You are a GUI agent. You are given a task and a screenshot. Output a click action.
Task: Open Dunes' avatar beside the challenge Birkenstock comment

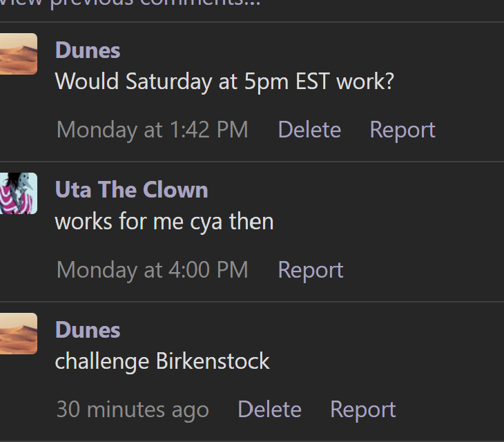point(19,334)
